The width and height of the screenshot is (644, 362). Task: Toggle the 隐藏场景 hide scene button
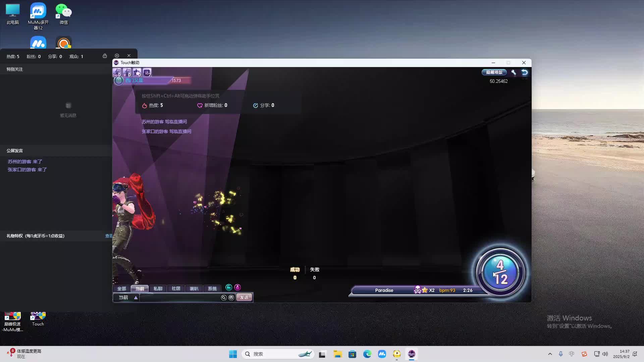tap(494, 72)
